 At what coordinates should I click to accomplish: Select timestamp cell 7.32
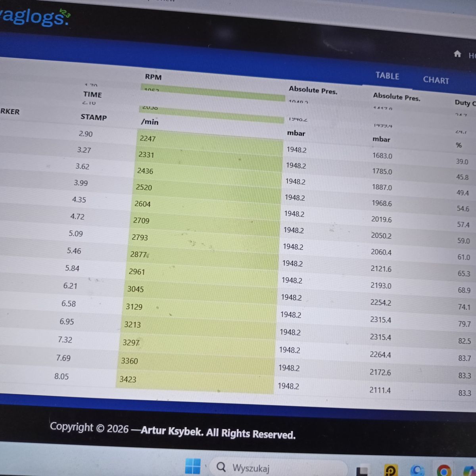65,340
